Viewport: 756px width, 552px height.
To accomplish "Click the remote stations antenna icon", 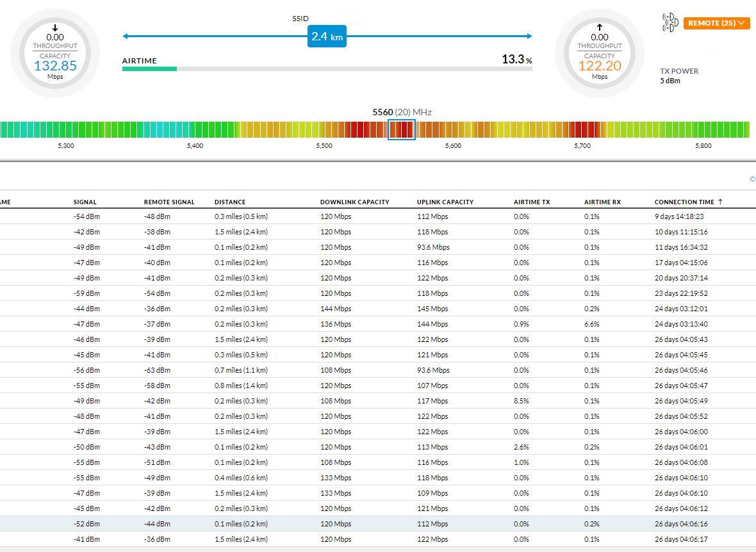I will [670, 22].
